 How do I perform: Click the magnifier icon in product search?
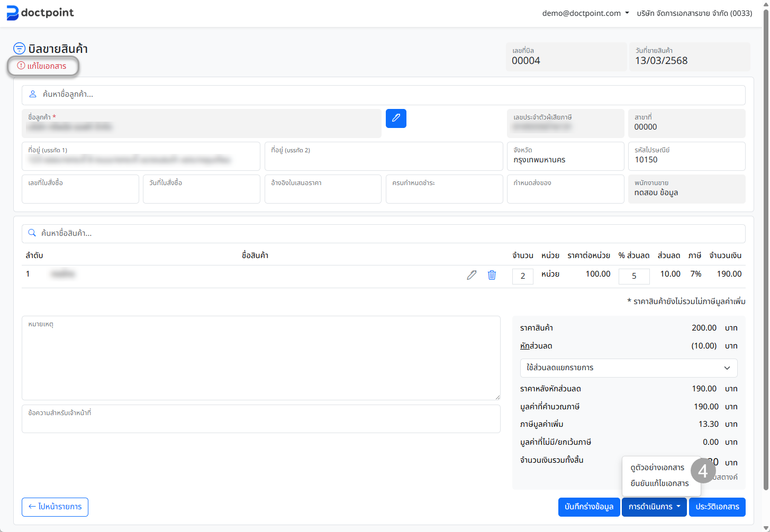coord(32,233)
